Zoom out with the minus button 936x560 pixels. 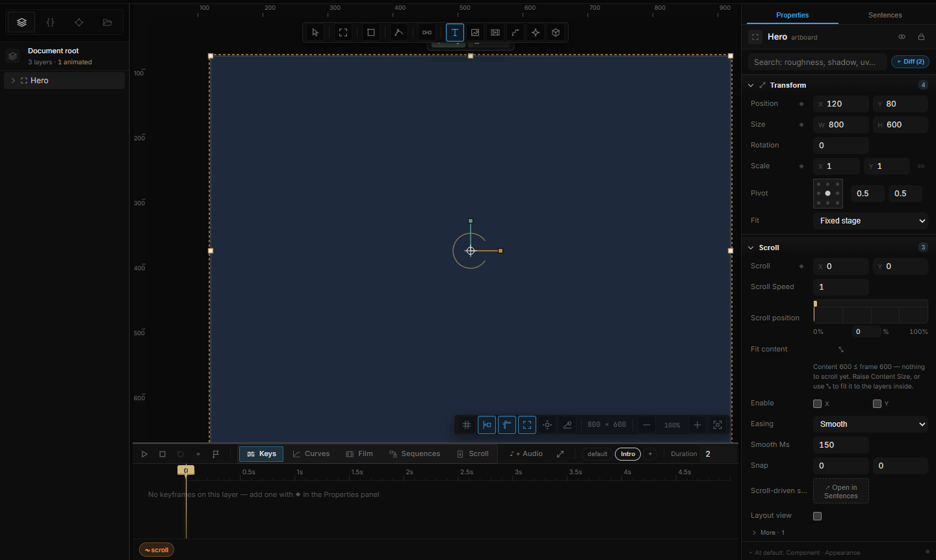click(647, 425)
